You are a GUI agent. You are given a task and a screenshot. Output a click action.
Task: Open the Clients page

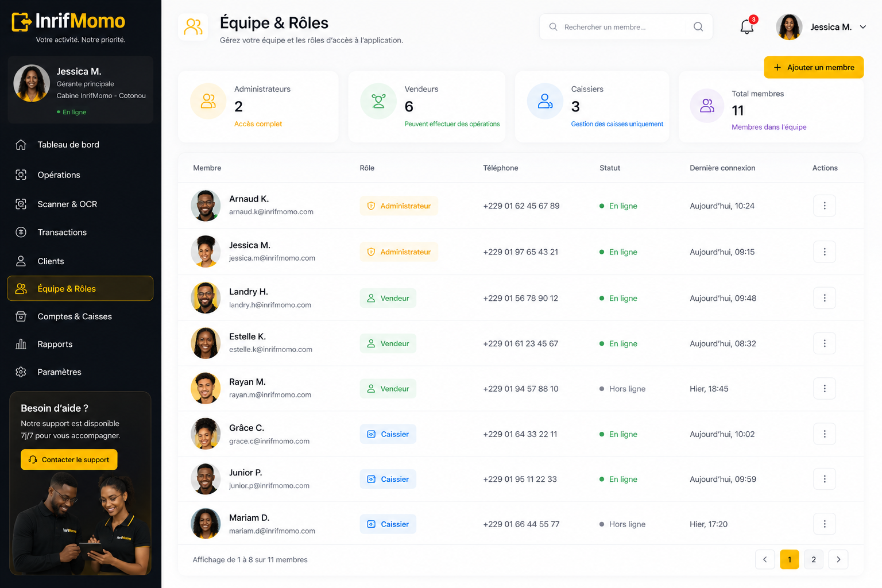click(x=80, y=261)
